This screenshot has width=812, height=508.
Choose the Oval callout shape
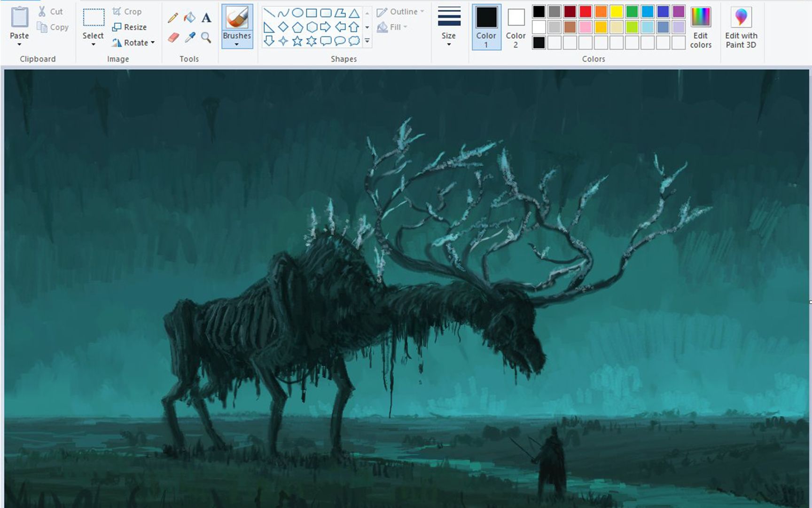click(340, 41)
